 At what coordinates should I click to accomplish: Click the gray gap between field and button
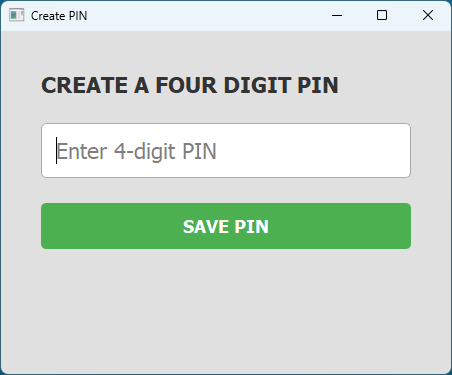click(226, 190)
